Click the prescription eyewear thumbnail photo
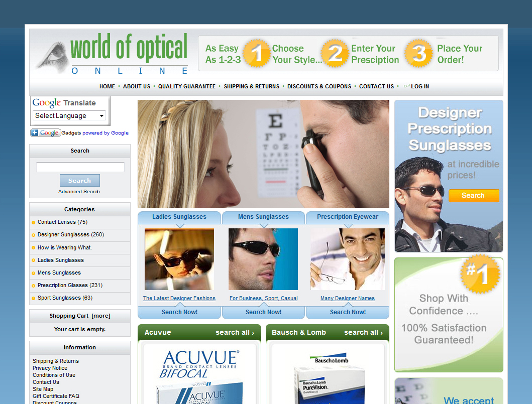Viewport: 532px width, 404px height. (x=348, y=259)
